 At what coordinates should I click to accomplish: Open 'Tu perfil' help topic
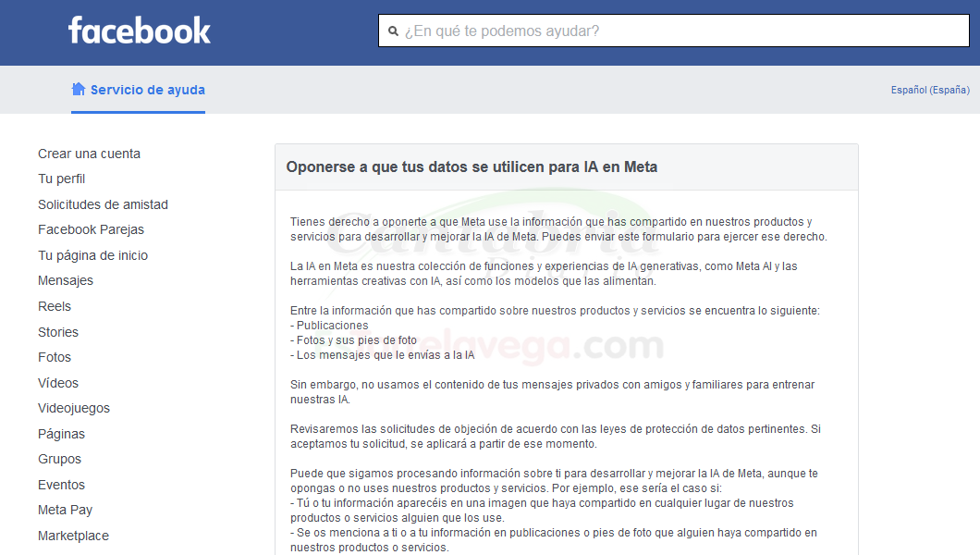(x=61, y=179)
